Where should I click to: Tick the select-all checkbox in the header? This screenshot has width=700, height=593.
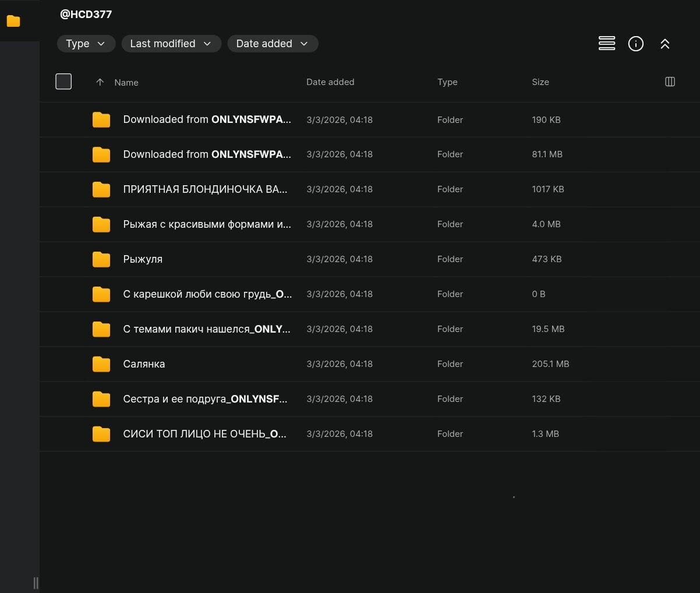coord(63,82)
